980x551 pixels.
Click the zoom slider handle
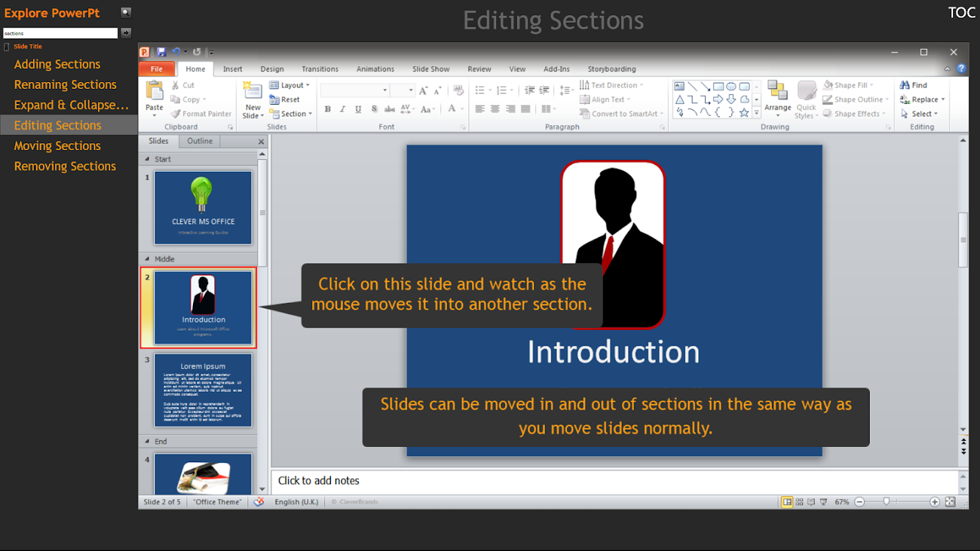coord(886,502)
